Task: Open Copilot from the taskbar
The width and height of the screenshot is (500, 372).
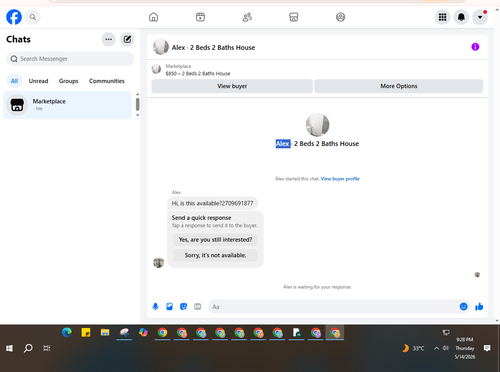Action: (143, 332)
